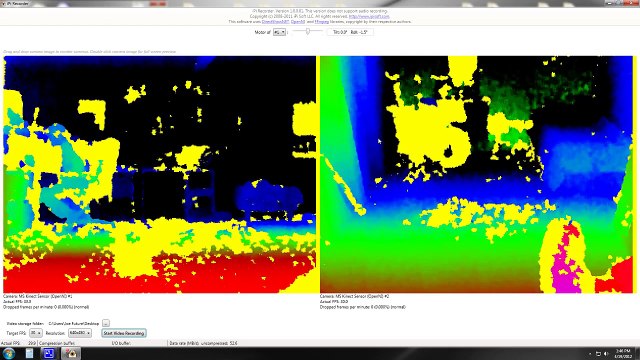Viewport: 640px width, 360px height.
Task: Open the Windows Start menu
Action: pyautogui.click(x=9, y=353)
